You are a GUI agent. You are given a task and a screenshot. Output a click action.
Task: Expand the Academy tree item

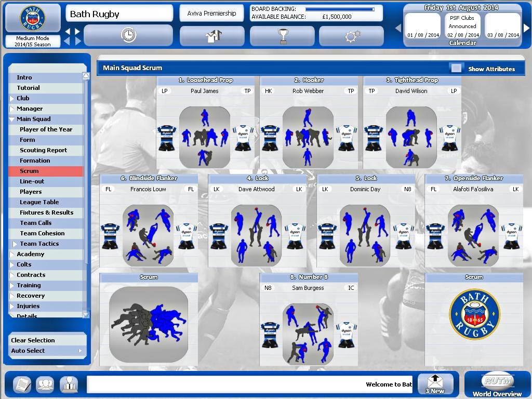click(12, 255)
